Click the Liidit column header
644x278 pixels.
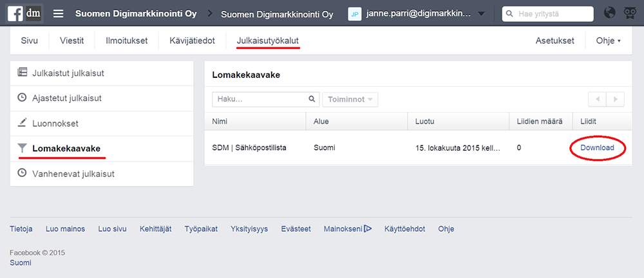pyautogui.click(x=603, y=122)
